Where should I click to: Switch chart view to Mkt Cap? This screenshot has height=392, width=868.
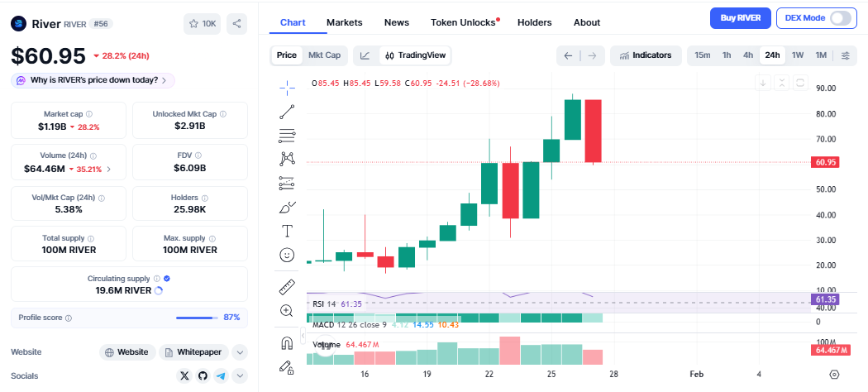pos(324,55)
